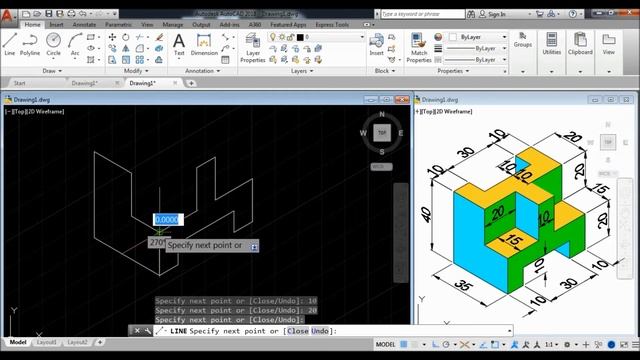Click the Object Color sphere icon in Properties

pyautogui.click(x=438, y=37)
